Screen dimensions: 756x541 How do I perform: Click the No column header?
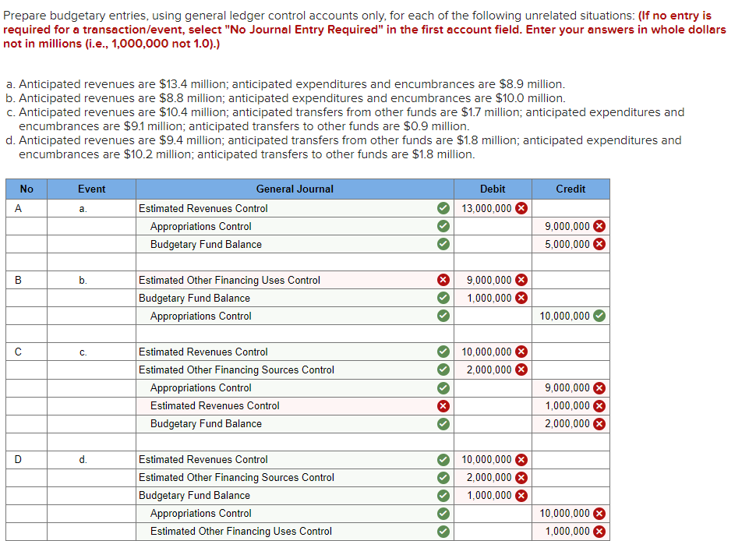tap(26, 189)
